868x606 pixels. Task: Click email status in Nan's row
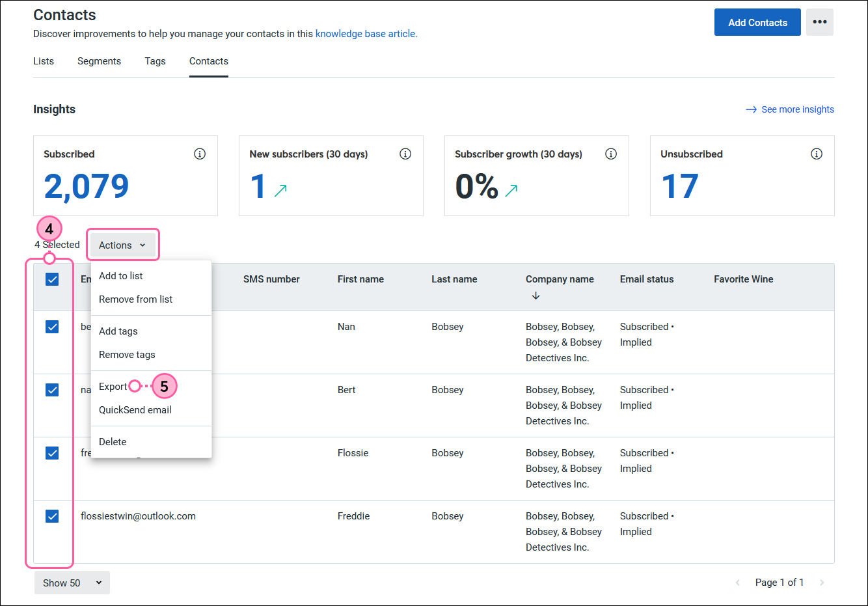(x=647, y=335)
